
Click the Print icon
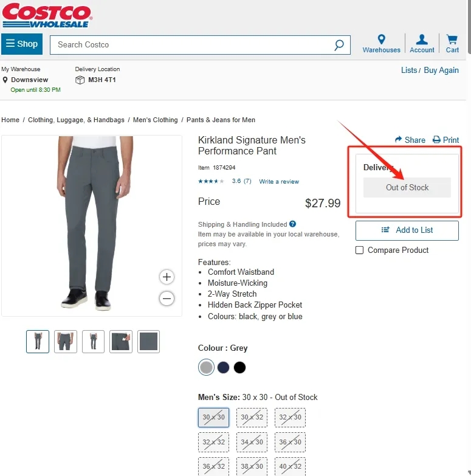pyautogui.click(x=436, y=140)
